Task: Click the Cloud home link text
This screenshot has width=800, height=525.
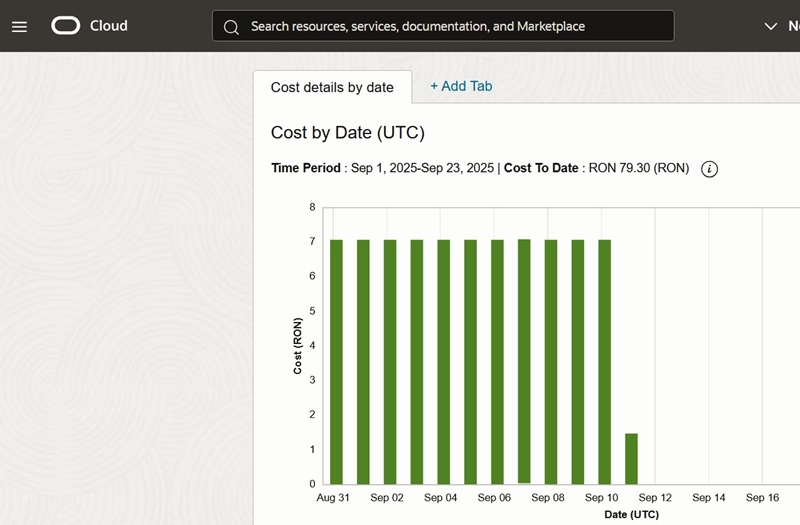Action: (x=108, y=26)
